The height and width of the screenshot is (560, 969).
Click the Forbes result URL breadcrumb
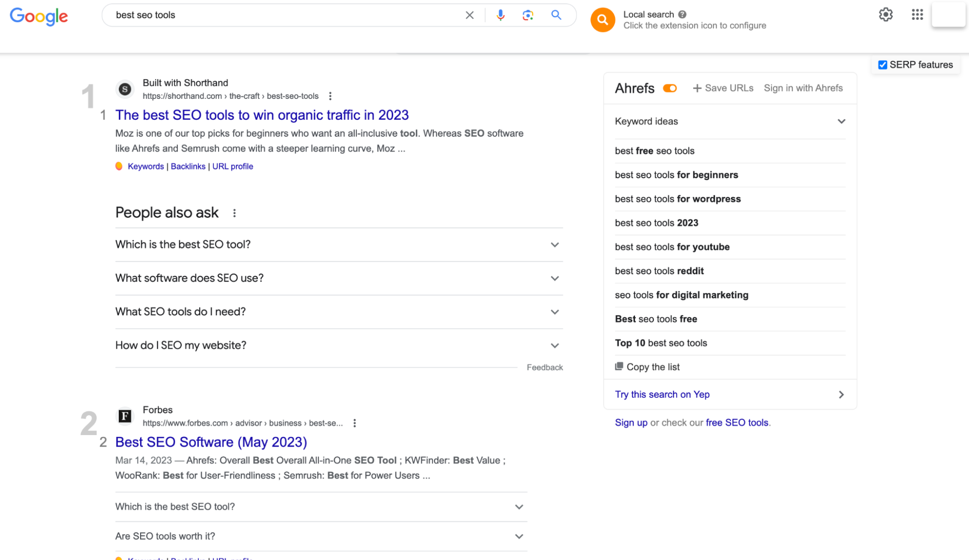(242, 423)
